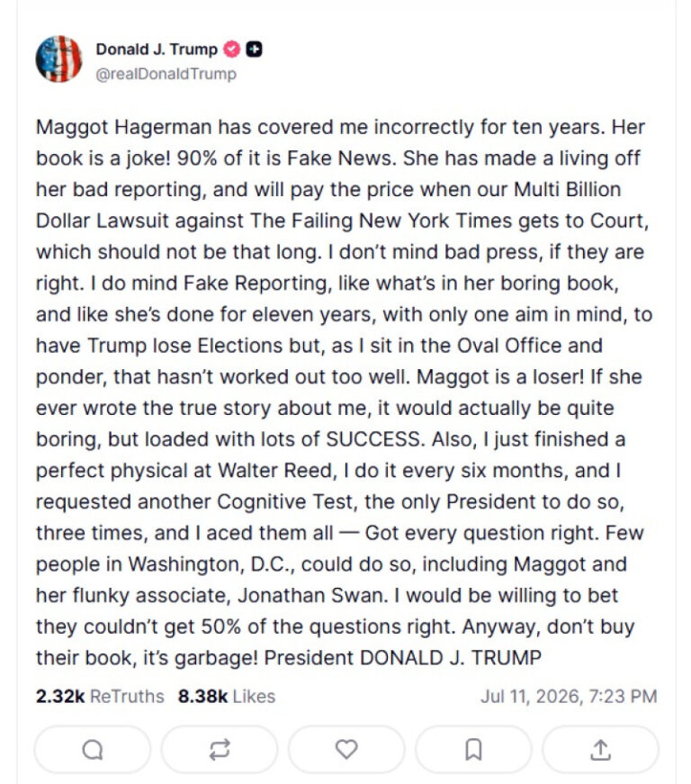Image resolution: width=691 pixels, height=784 pixels.
Task: Open share options via the upload arrow icon
Action: click(600, 750)
